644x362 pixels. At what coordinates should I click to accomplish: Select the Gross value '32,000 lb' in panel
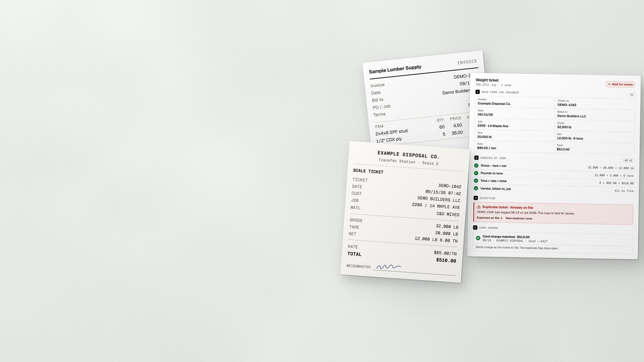(564, 127)
